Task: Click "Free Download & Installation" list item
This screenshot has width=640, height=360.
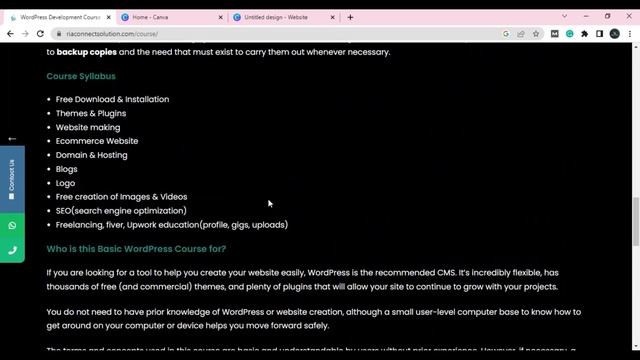Action: [112, 99]
